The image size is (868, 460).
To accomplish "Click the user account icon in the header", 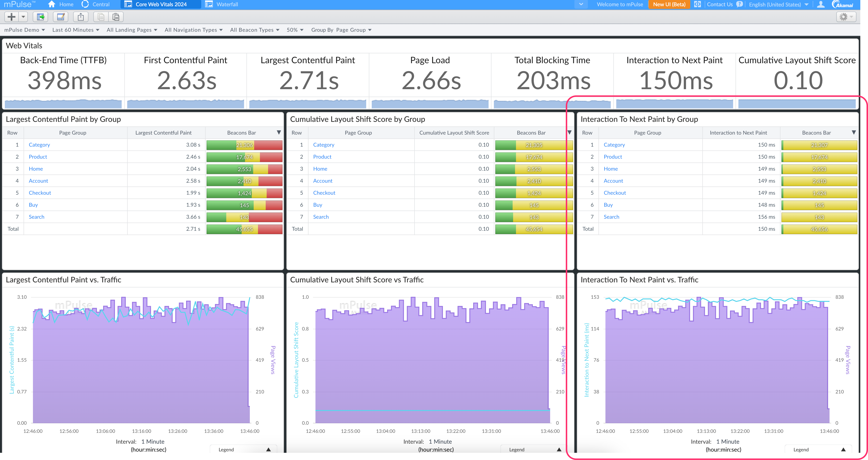I will pos(821,4).
